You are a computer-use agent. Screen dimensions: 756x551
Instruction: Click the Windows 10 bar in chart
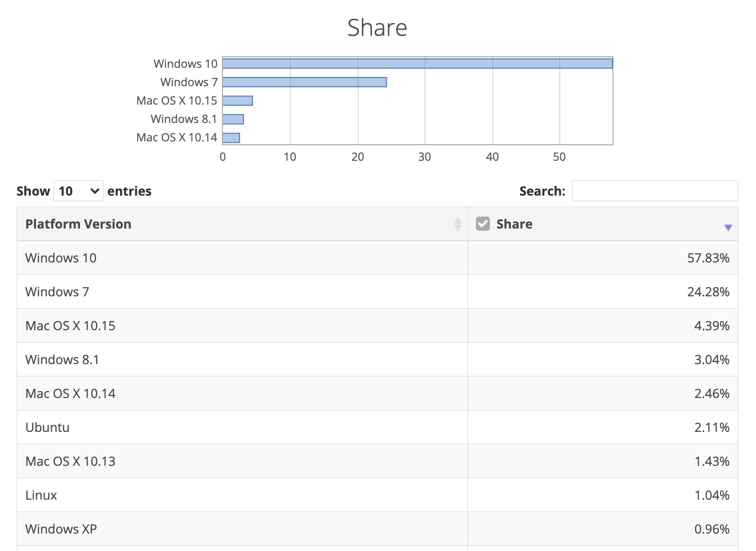point(417,63)
